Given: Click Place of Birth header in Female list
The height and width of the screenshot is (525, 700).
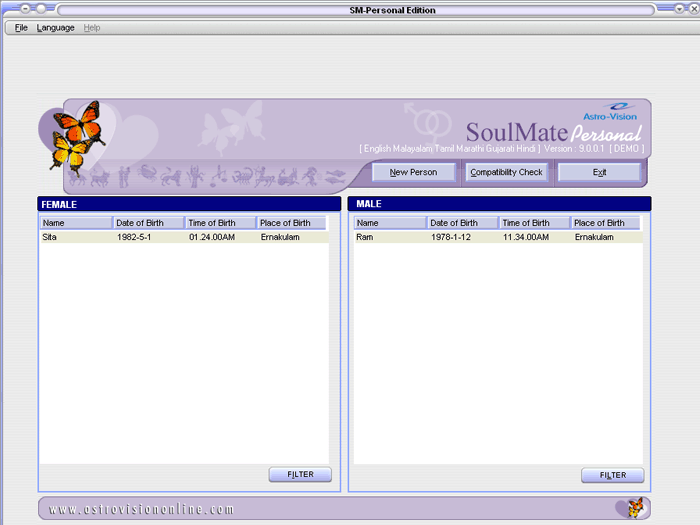Looking at the screenshot, I should pyautogui.click(x=291, y=223).
